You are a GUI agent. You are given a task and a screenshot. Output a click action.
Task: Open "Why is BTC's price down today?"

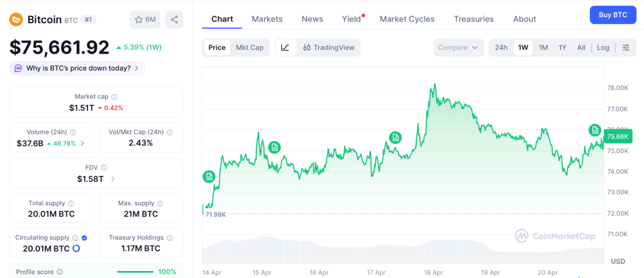pos(78,68)
